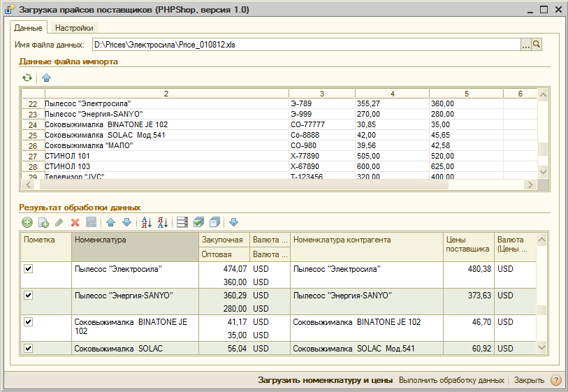The width and height of the screenshot is (568, 392).
Task: Click import cell 355,27
Action: click(x=393, y=103)
